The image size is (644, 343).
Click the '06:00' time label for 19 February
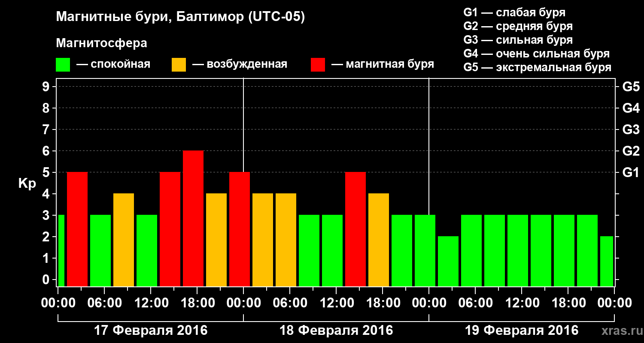(475, 303)
